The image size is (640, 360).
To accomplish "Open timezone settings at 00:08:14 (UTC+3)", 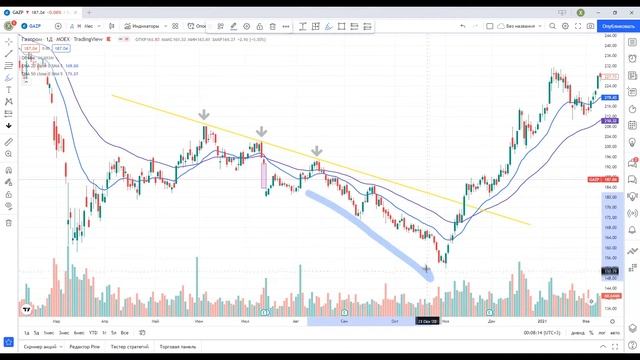I will (542, 333).
